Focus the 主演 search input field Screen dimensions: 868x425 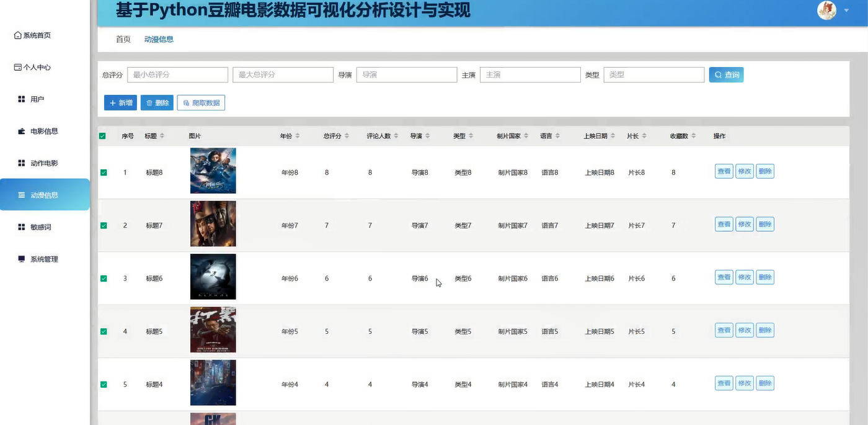tap(530, 74)
